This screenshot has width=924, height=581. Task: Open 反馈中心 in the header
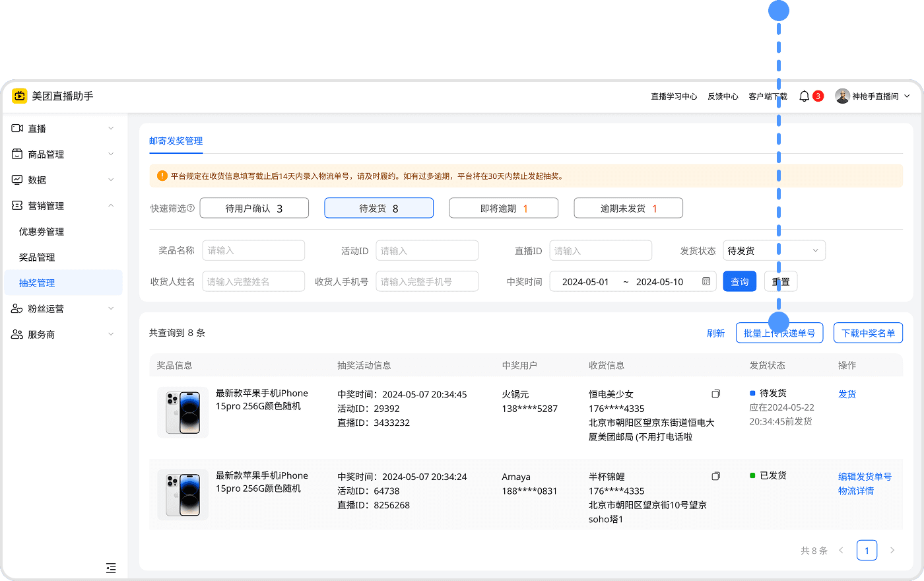click(x=723, y=96)
